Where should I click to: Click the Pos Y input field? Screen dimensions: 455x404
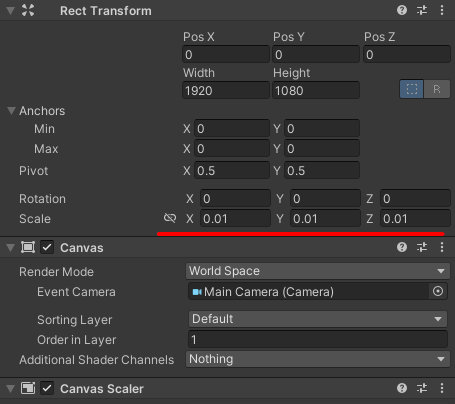point(316,55)
